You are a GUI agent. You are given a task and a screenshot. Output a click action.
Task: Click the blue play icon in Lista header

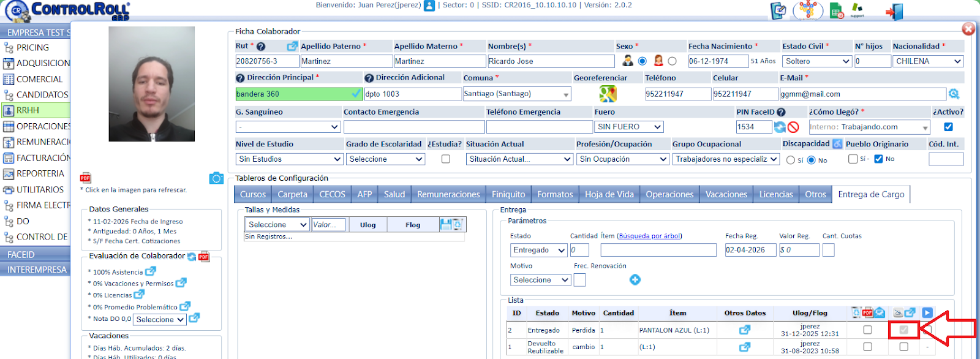pyautogui.click(x=927, y=313)
